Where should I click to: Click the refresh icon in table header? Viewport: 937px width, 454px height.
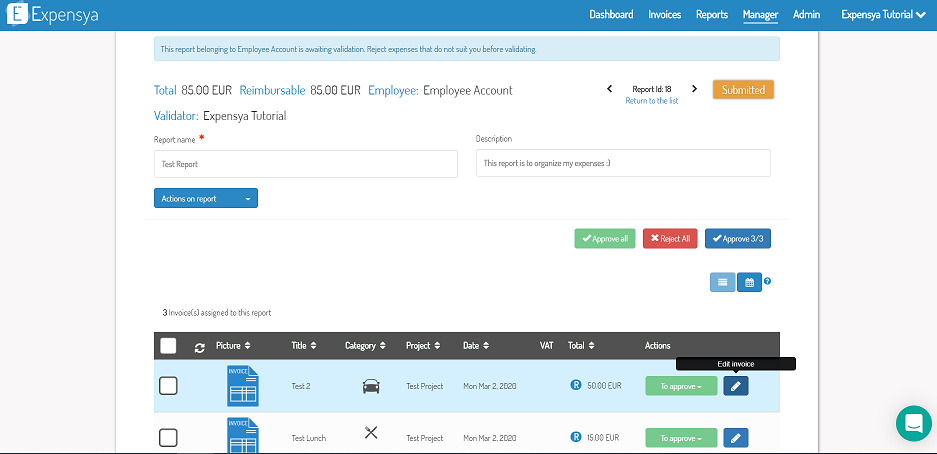pyautogui.click(x=200, y=346)
